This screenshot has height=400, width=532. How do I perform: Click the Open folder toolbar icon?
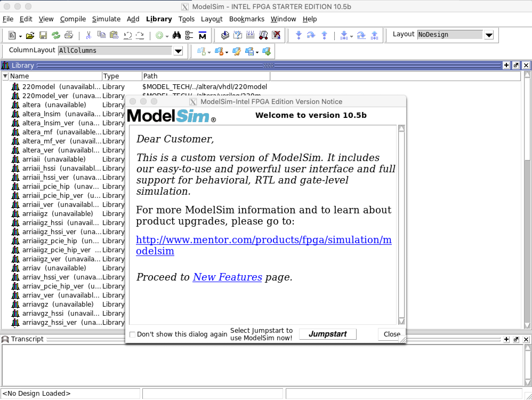[x=30, y=35]
